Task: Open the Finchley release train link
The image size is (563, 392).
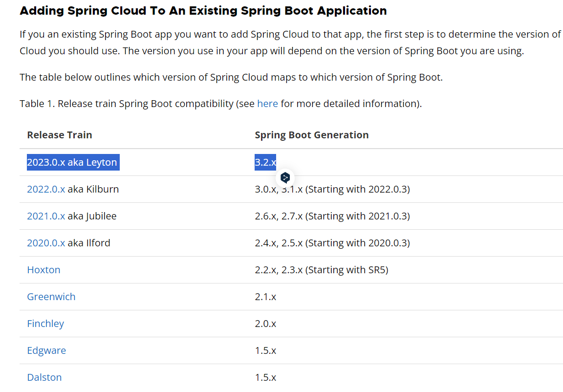Action: click(x=45, y=324)
